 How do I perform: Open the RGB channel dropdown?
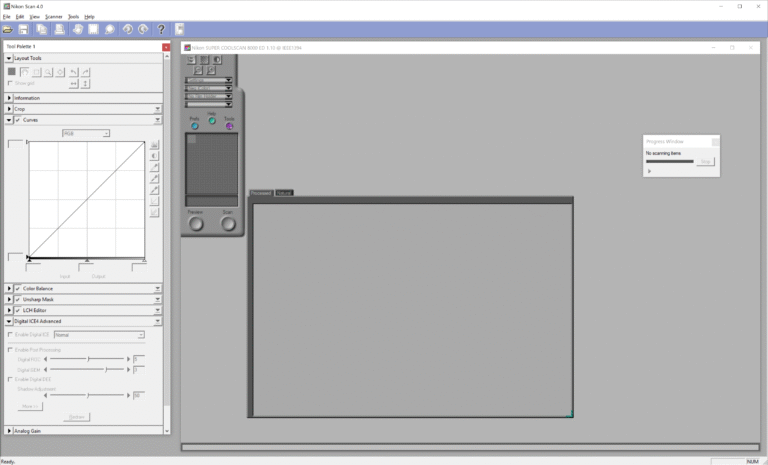click(x=86, y=133)
